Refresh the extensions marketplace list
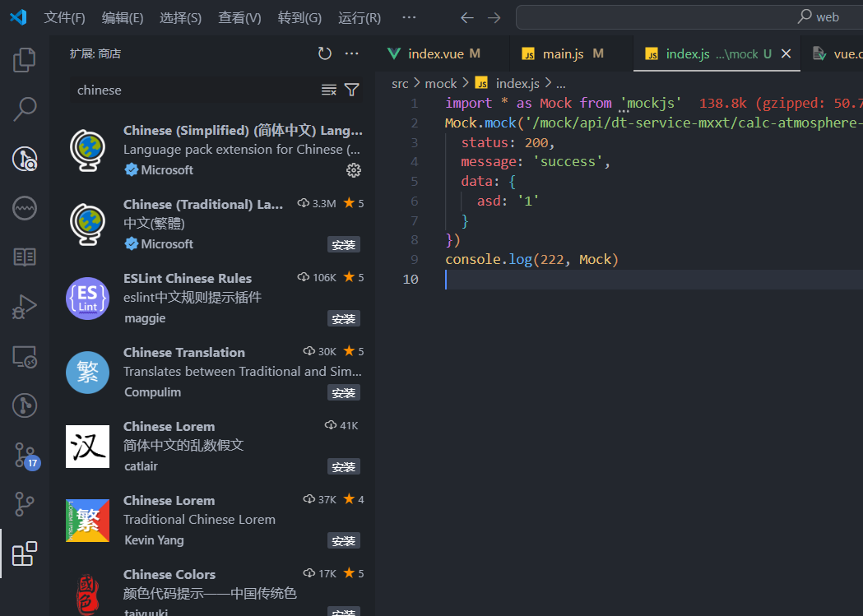 pos(325,53)
